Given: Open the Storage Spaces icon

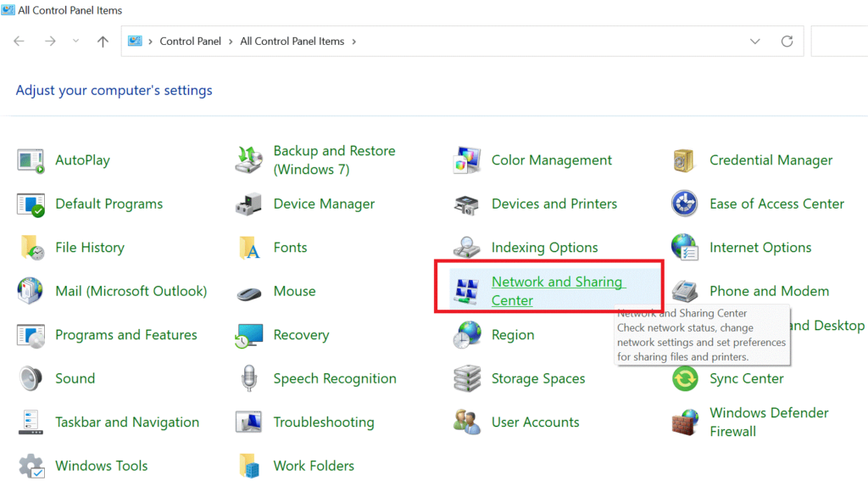Looking at the screenshot, I should [467, 378].
